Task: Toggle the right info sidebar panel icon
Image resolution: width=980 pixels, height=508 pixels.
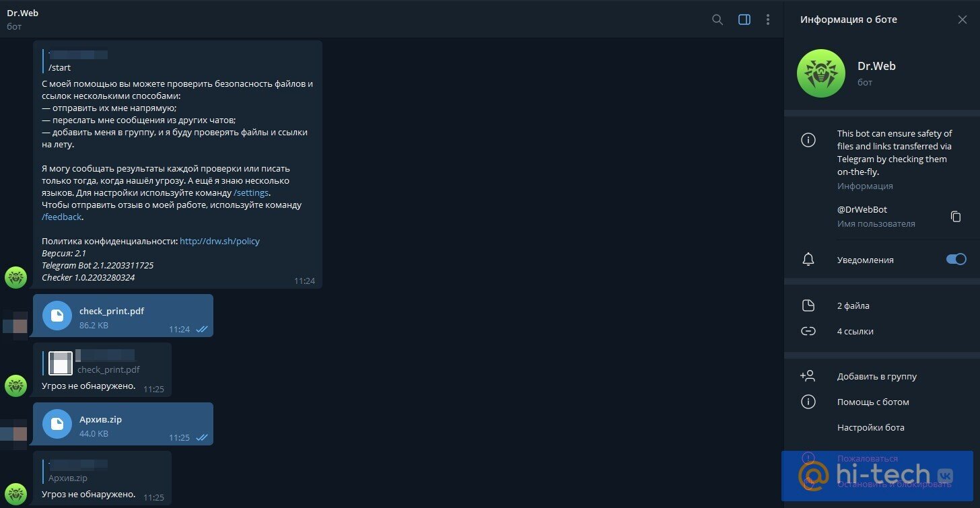Action: tap(744, 20)
